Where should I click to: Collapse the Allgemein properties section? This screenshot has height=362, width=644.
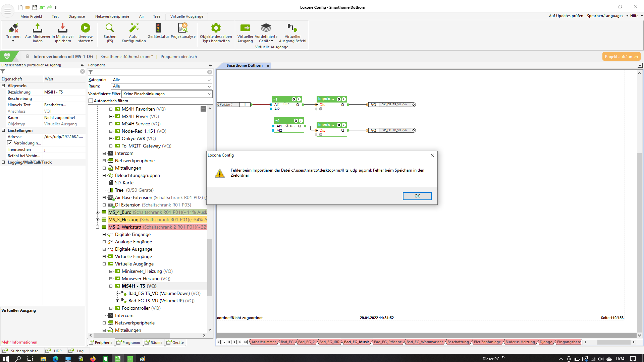[3, 86]
